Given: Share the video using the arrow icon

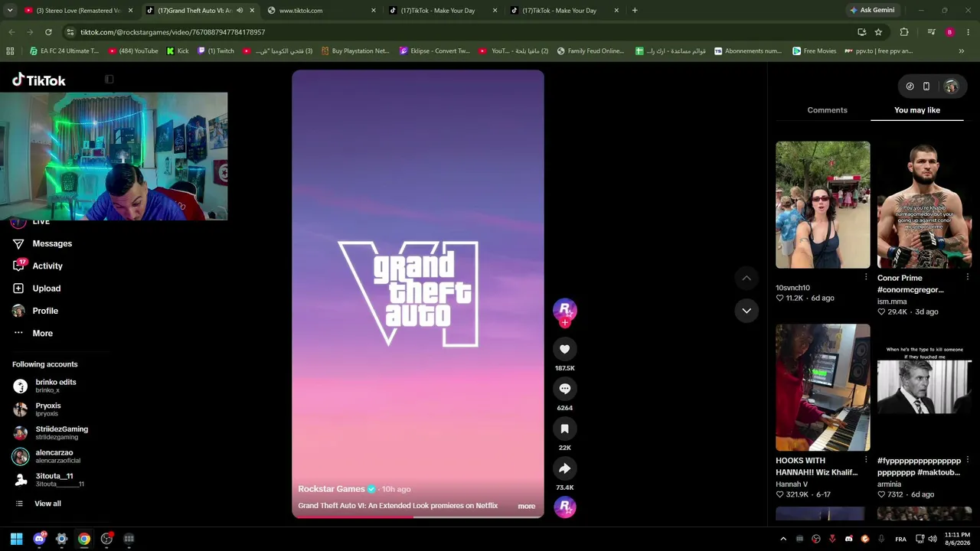Looking at the screenshot, I should point(564,468).
